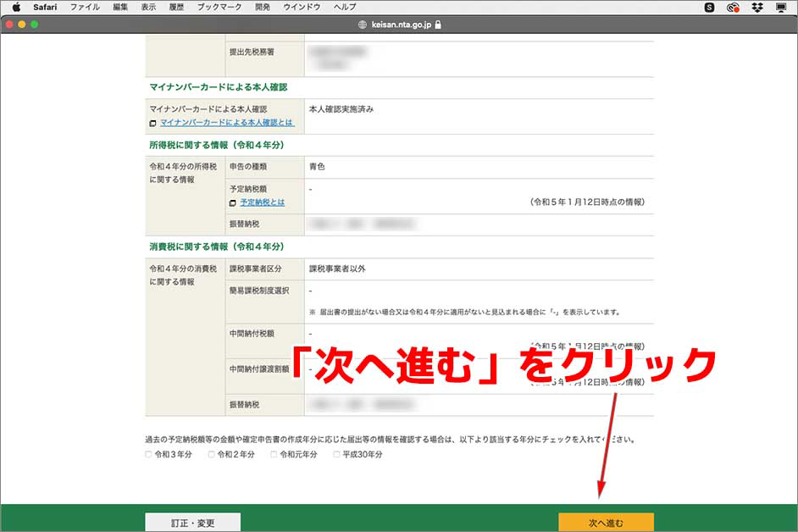Open Dropbox from the menu bar icon
Viewport: 798px width, 532px height.
(x=757, y=8)
